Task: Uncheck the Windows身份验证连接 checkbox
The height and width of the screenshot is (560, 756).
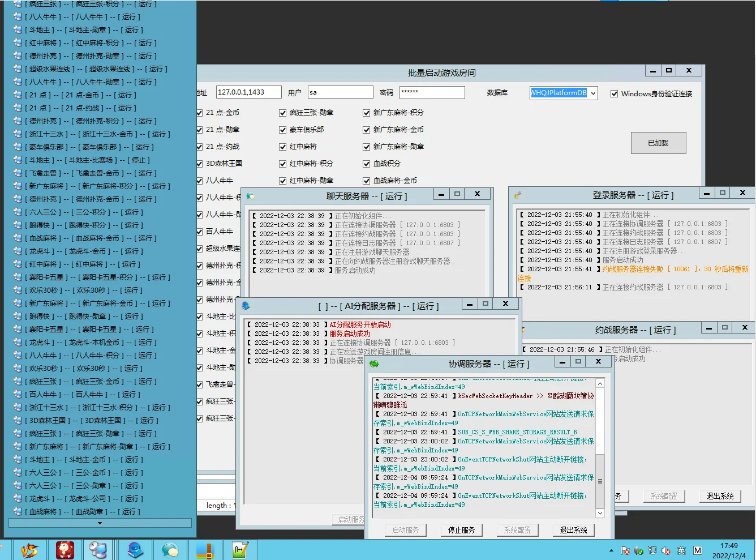Action: pyautogui.click(x=614, y=94)
